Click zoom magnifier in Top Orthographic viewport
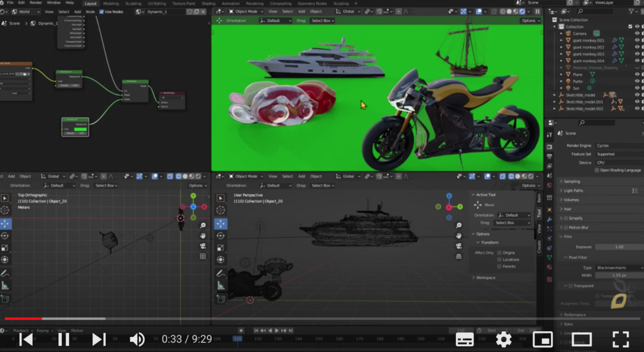The height and width of the screenshot is (352, 644). [x=203, y=225]
